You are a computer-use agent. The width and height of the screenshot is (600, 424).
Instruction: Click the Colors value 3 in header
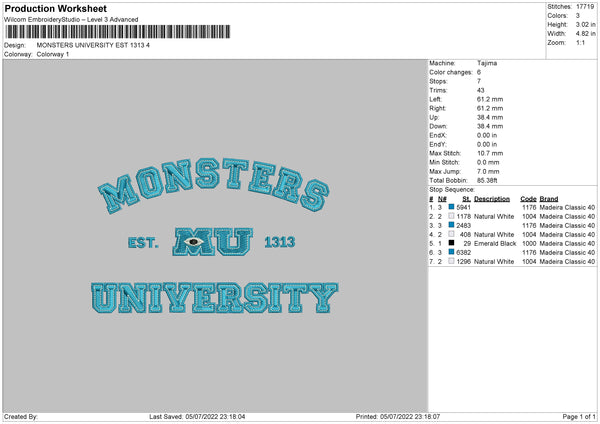(578, 16)
